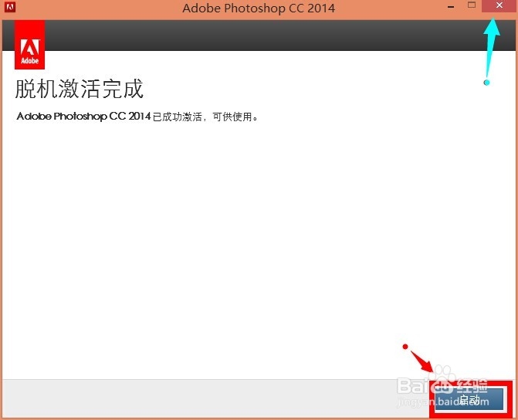The width and height of the screenshot is (518, 420).
Task: Click the 已成功激活，可供使用 message text
Action: tap(205, 117)
